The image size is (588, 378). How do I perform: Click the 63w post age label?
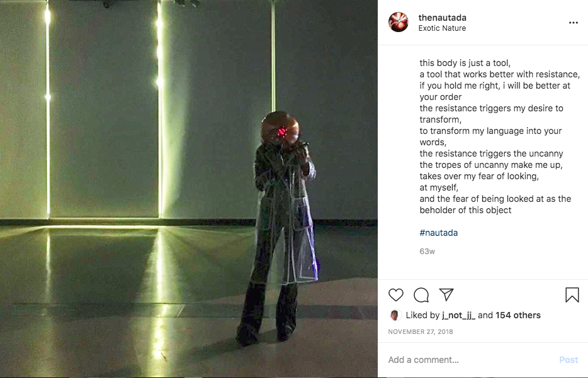point(427,252)
